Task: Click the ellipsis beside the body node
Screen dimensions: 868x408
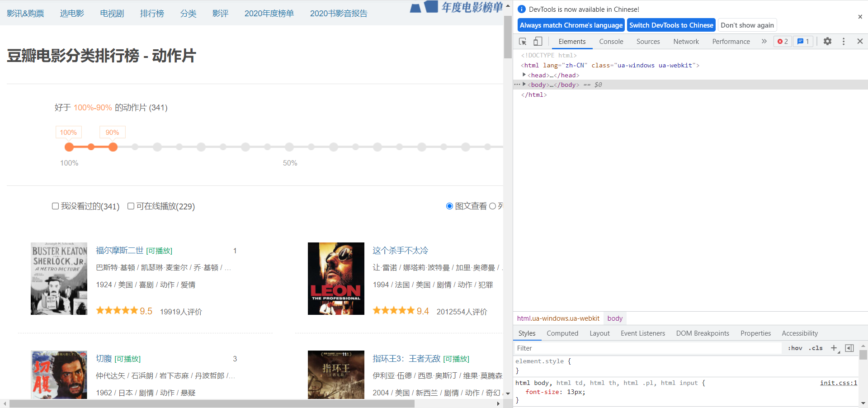Action: point(517,84)
